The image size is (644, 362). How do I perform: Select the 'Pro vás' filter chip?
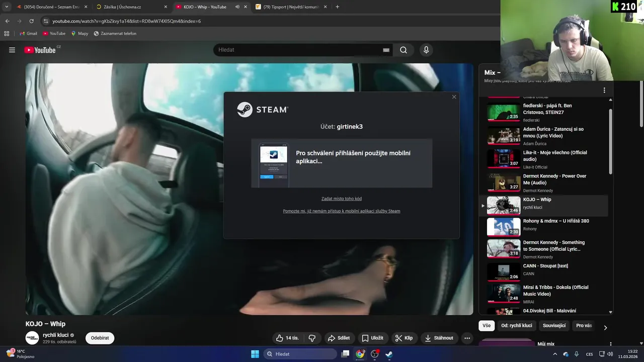(584, 326)
